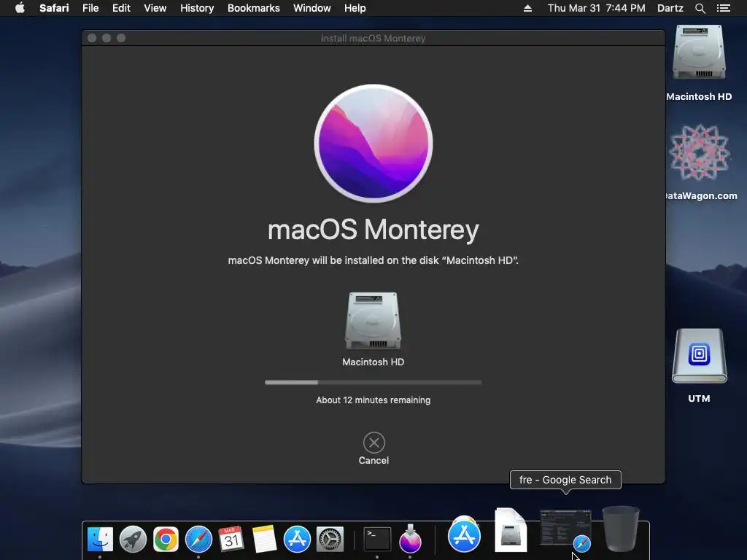Click the date and time in menu bar
Image resolution: width=747 pixels, height=560 pixels.
tap(596, 8)
